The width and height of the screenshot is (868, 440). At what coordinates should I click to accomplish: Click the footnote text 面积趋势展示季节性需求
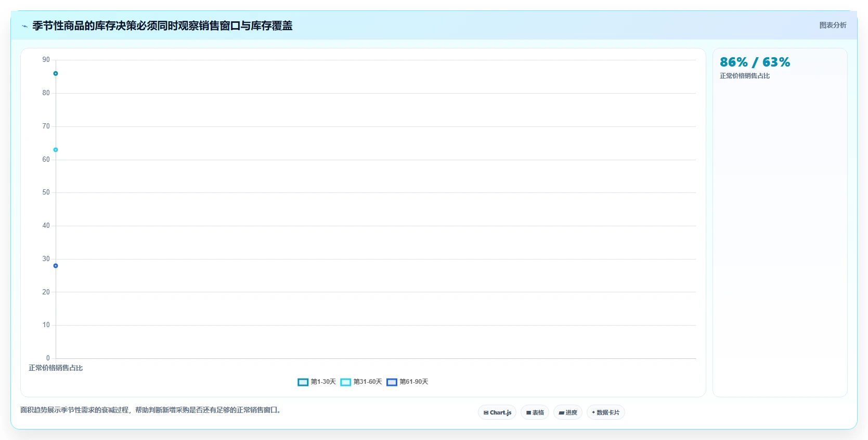[150, 410]
